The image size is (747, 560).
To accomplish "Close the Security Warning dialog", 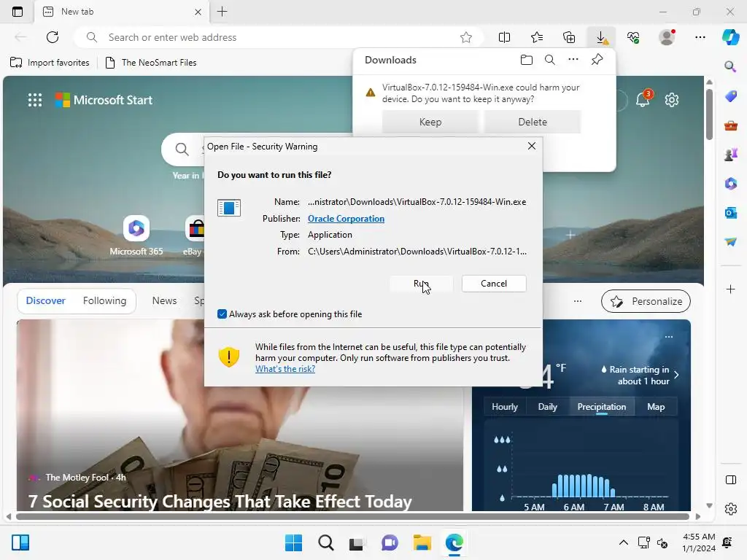I will click(x=532, y=146).
